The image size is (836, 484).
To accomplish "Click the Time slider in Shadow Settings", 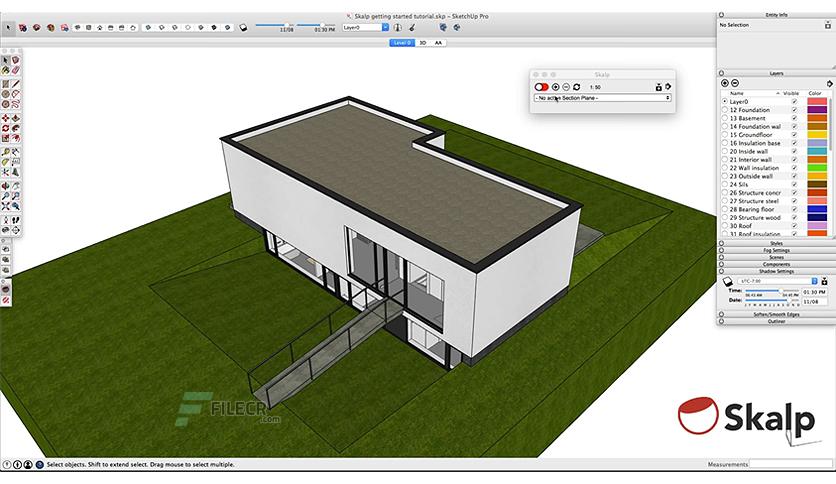I will (772, 291).
